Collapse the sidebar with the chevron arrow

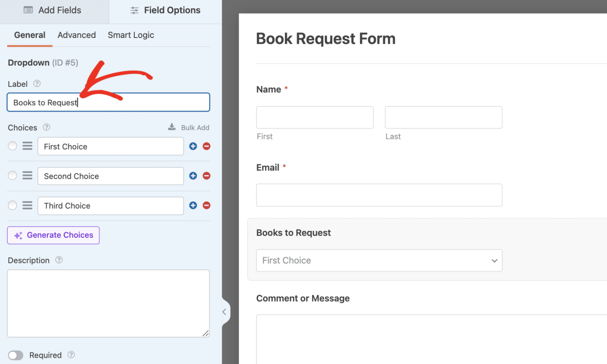(224, 312)
